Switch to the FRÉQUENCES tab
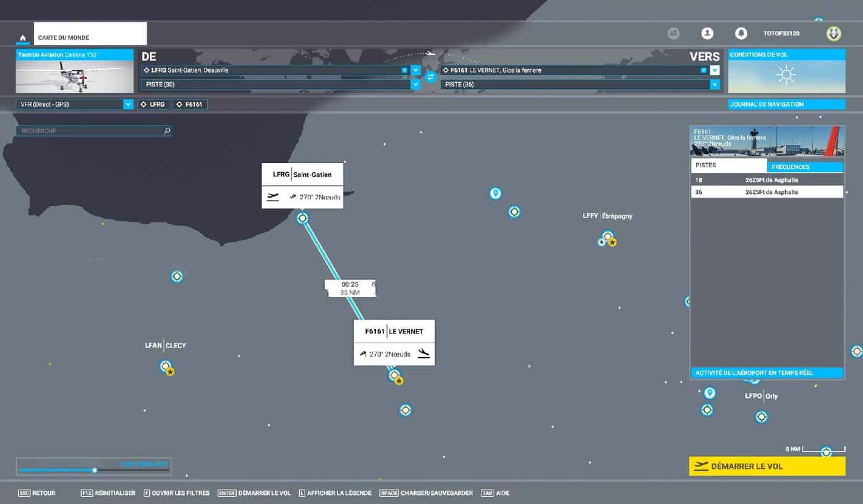 [805, 167]
